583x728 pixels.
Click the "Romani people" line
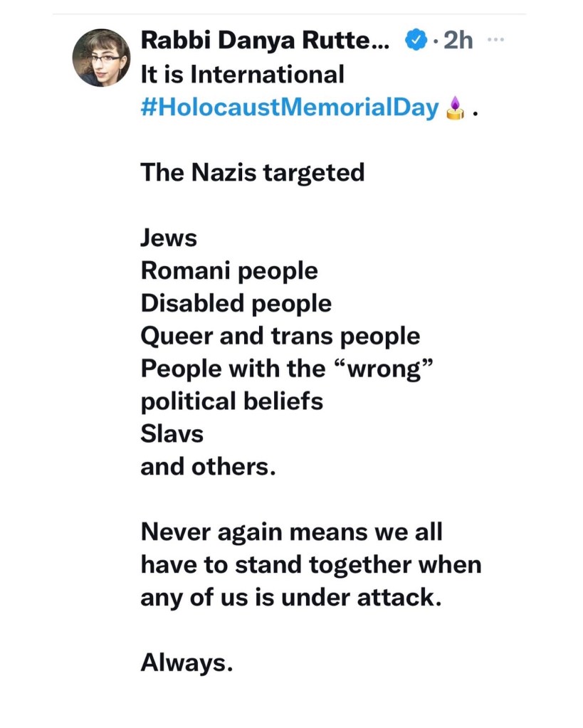tap(229, 270)
